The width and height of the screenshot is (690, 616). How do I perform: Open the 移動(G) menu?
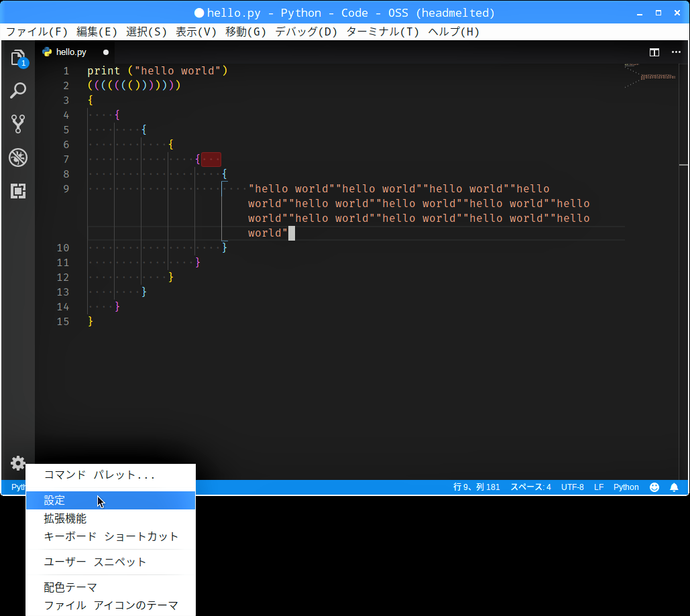click(x=246, y=32)
